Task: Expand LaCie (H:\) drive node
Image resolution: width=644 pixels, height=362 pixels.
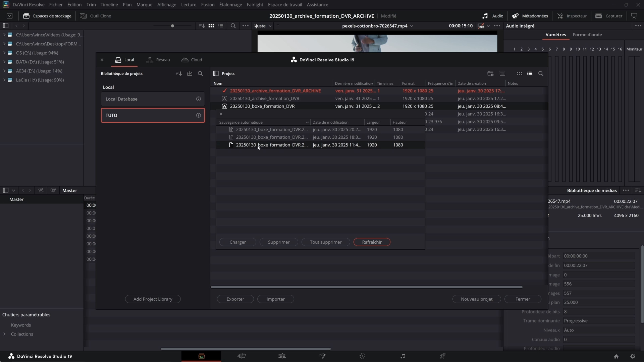Action: point(4,80)
